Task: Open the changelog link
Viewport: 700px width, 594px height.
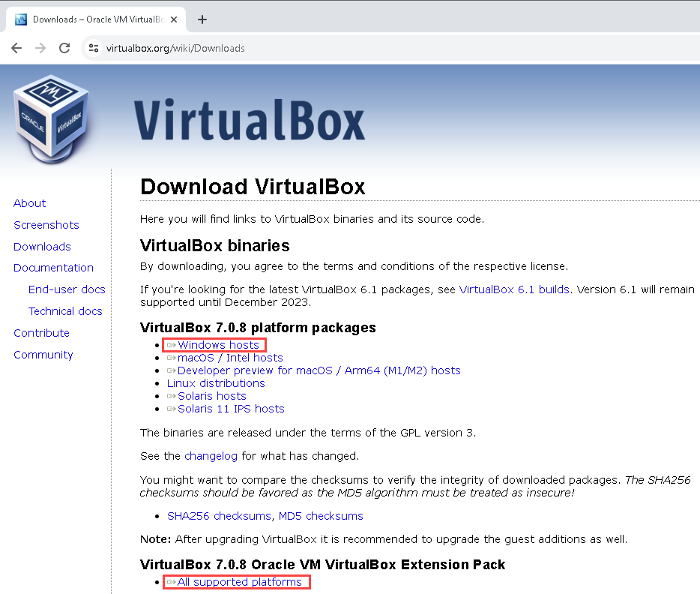Action: pyautogui.click(x=211, y=455)
